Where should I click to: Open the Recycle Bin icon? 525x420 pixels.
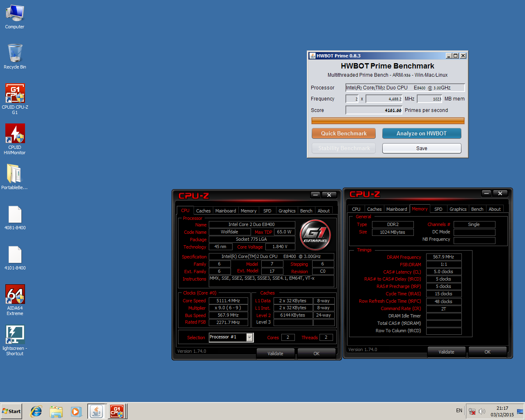point(15,57)
